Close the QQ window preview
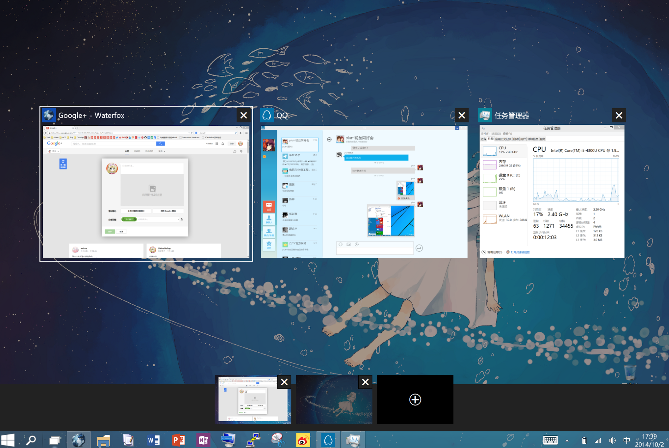 [460, 116]
